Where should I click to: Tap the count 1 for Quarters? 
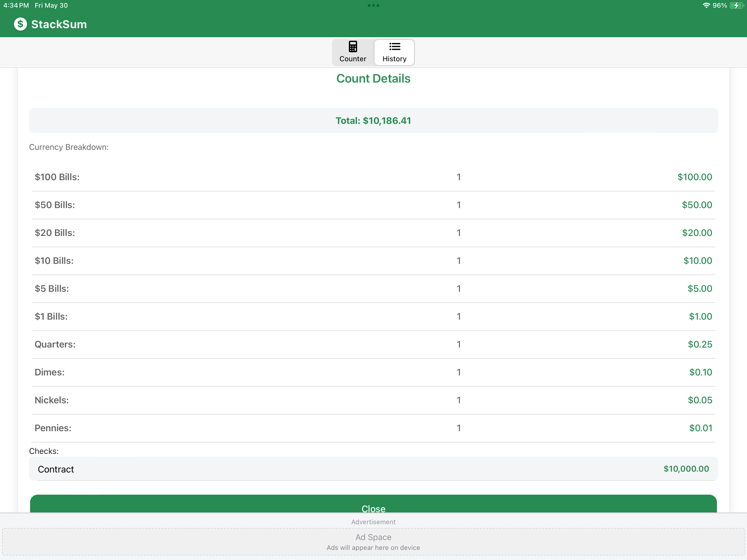[x=459, y=345]
